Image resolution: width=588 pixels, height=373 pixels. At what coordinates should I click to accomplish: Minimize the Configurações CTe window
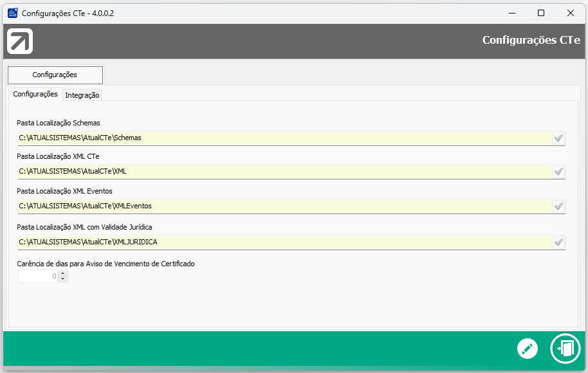click(512, 13)
